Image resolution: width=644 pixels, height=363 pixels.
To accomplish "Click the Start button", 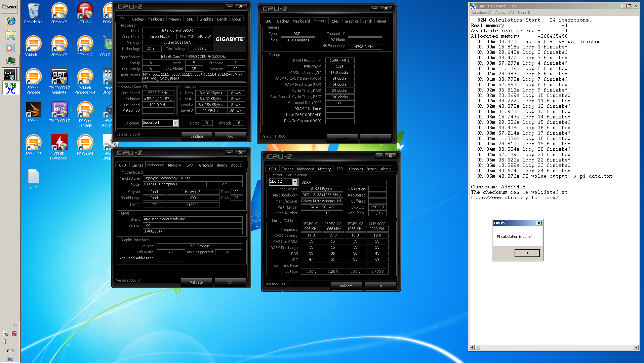I will (9, 7).
